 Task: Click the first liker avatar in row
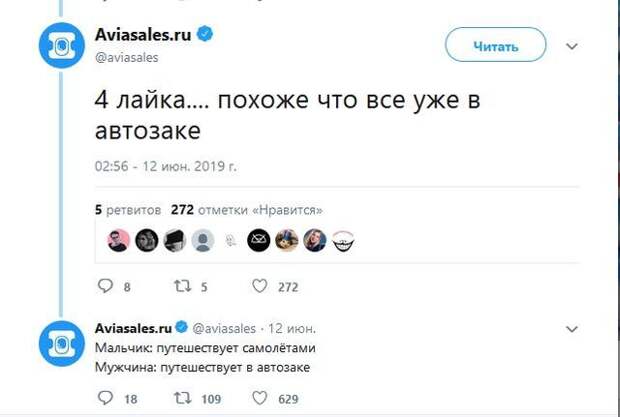pyautogui.click(x=118, y=240)
